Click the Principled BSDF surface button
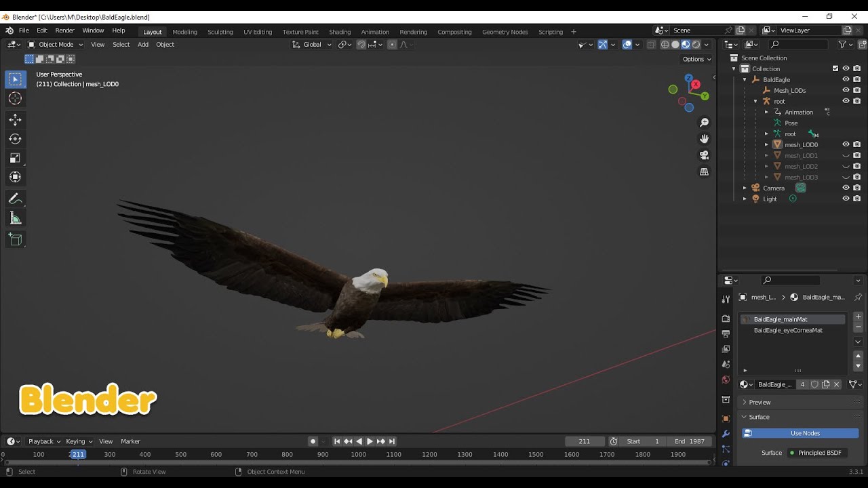 coord(818,453)
